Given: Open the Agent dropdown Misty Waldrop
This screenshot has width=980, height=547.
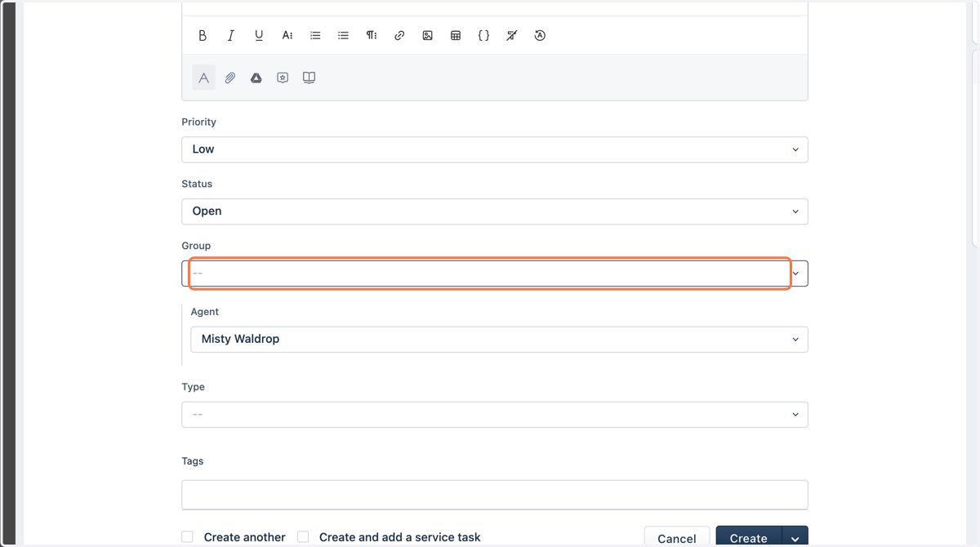Looking at the screenshot, I should [499, 340].
